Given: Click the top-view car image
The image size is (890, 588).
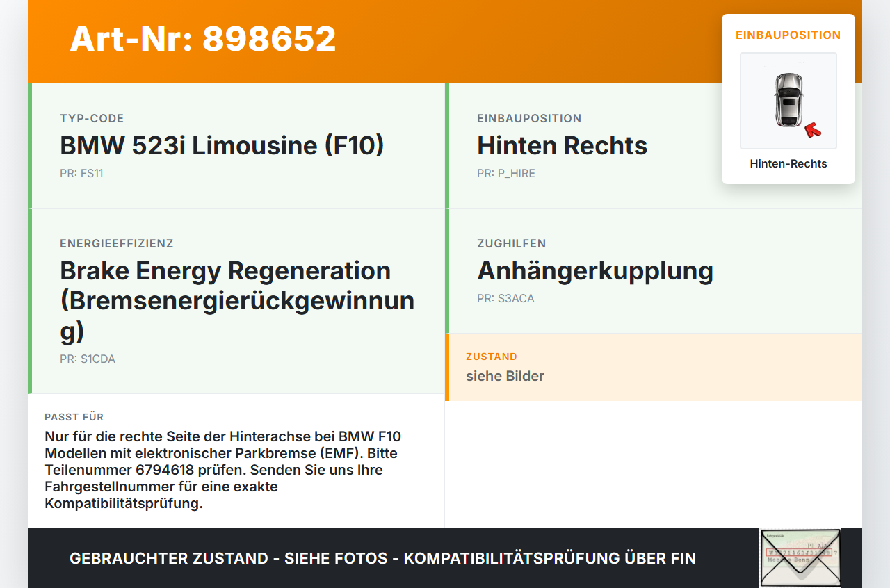Looking at the screenshot, I should pos(788,101).
